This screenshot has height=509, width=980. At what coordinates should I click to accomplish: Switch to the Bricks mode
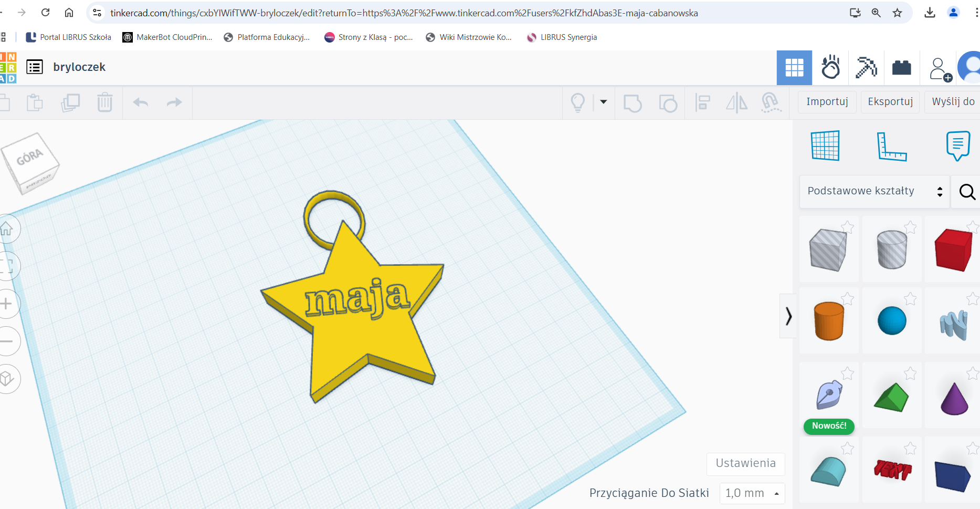click(x=902, y=68)
